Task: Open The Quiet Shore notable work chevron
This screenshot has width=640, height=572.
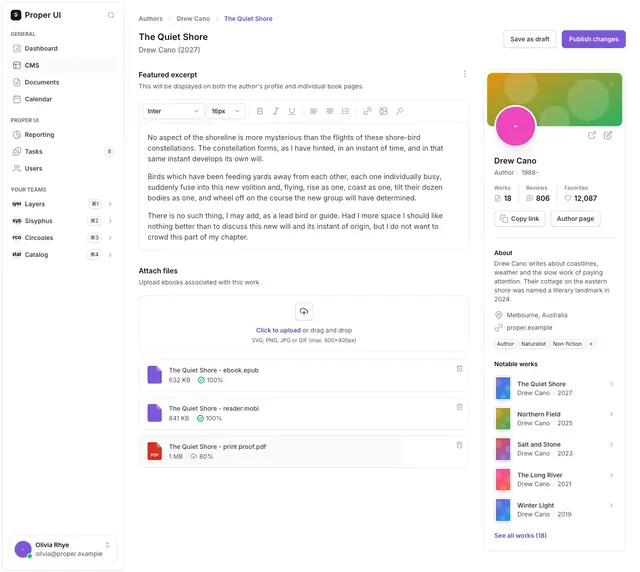Action: coord(611,384)
